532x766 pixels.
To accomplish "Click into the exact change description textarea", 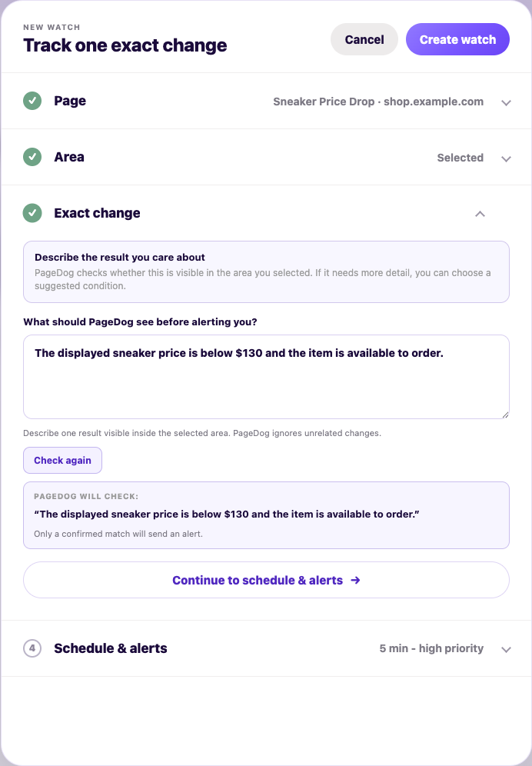I will [x=266, y=377].
